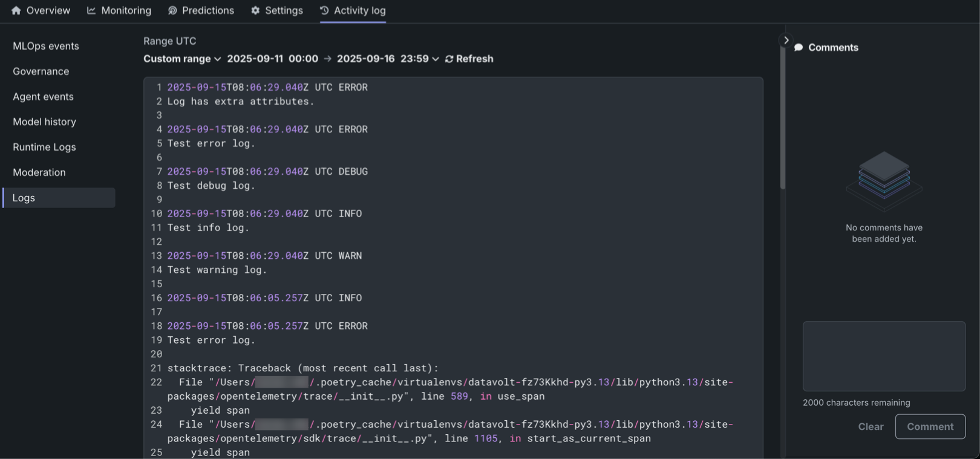Open the Predictions tab
This screenshot has width=980, height=459.
[207, 10]
